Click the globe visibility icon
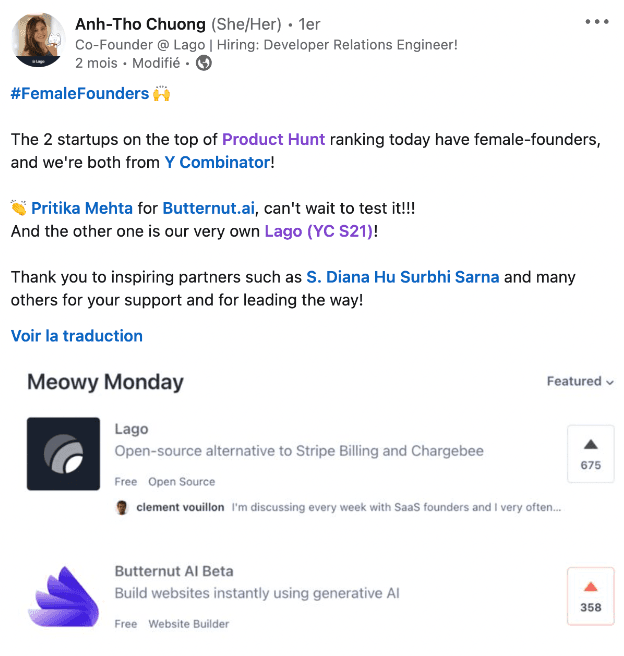 tap(204, 62)
